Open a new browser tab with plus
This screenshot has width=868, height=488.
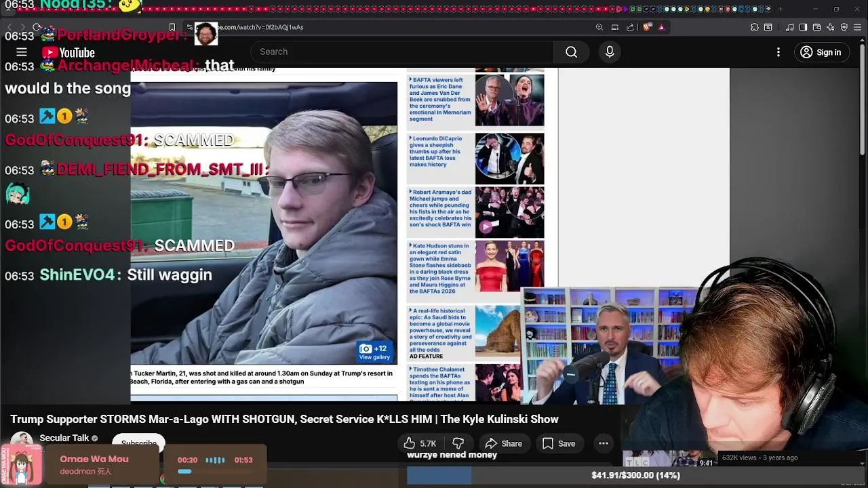780,9
